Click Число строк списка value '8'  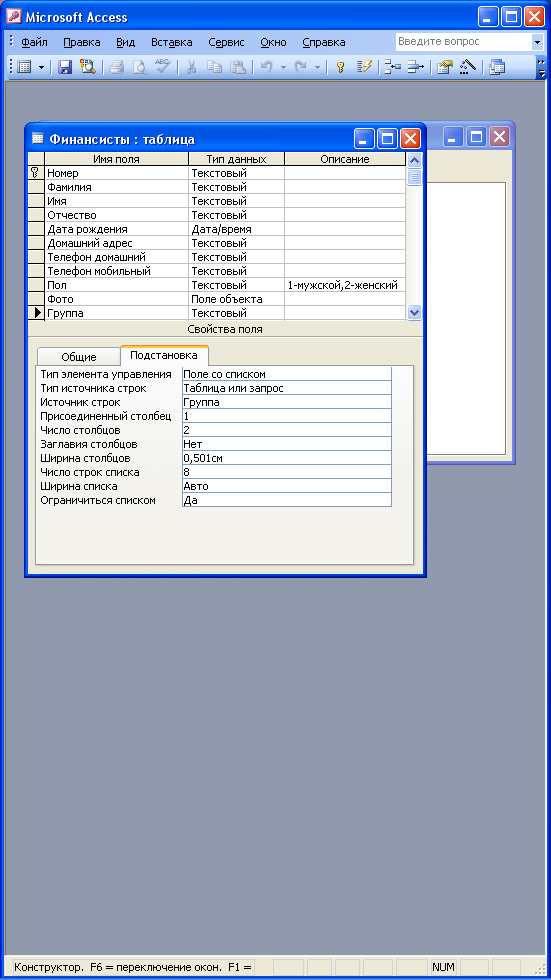coord(287,472)
